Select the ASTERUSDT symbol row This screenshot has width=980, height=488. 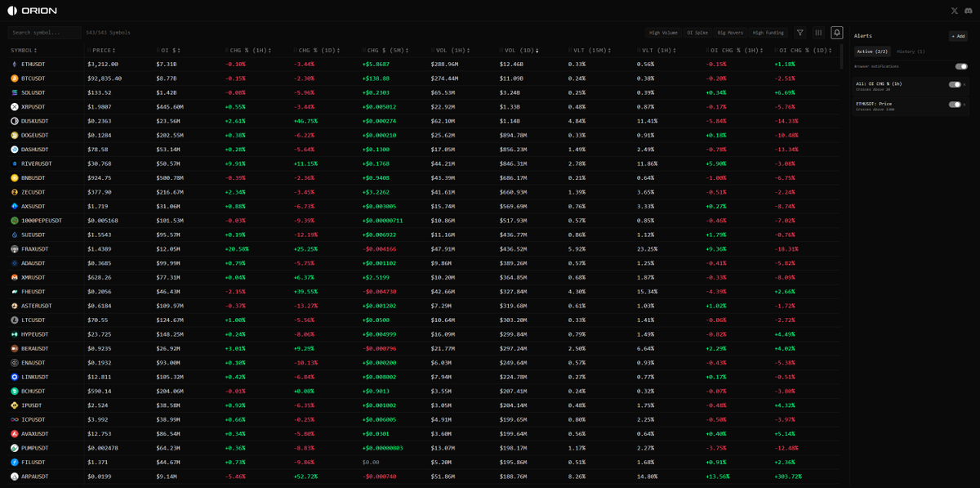[x=425, y=306]
